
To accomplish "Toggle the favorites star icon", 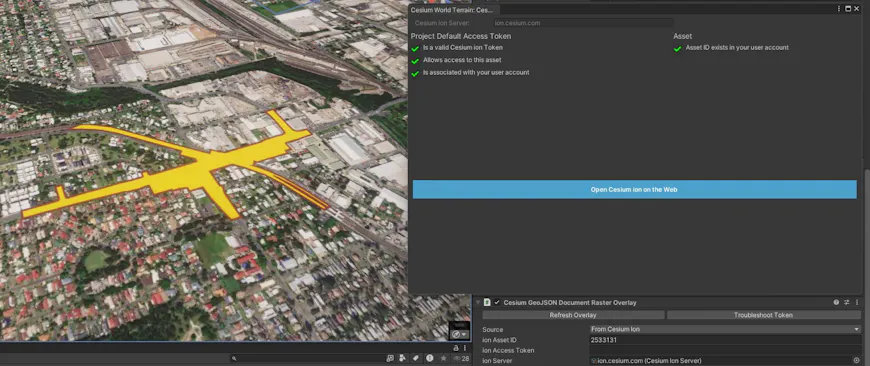I will (x=443, y=359).
